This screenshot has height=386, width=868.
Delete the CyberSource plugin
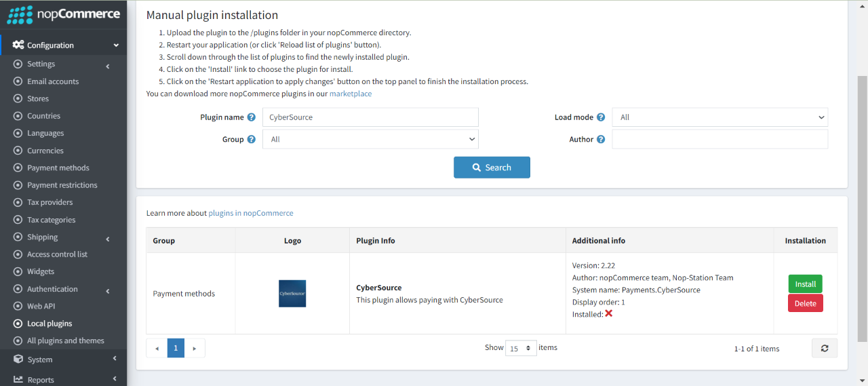[x=806, y=303]
